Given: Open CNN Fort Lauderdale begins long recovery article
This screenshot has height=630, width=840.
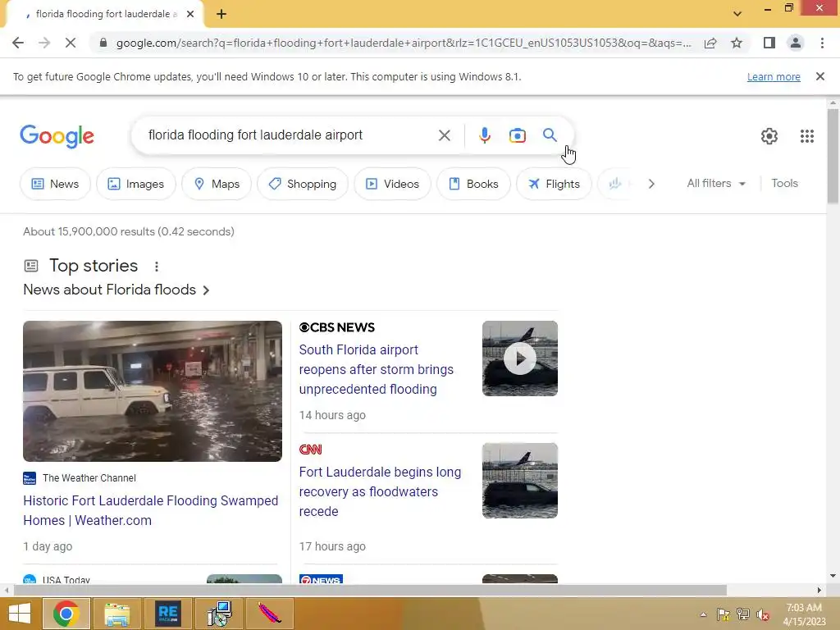Looking at the screenshot, I should pos(380,492).
